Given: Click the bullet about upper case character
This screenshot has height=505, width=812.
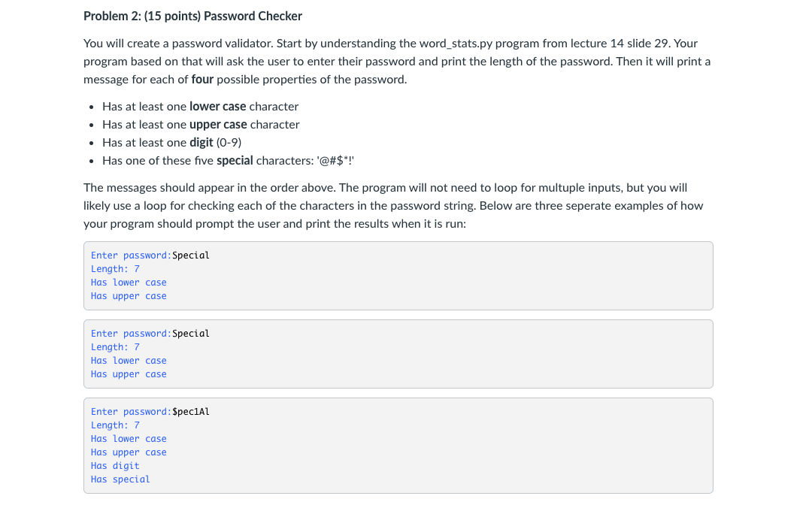Looking at the screenshot, I should tap(201, 125).
